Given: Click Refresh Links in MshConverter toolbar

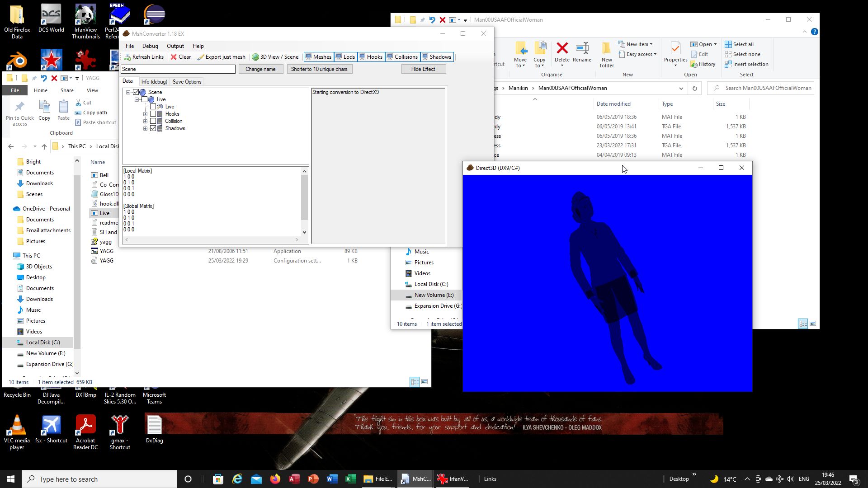Looking at the screenshot, I should click(144, 57).
